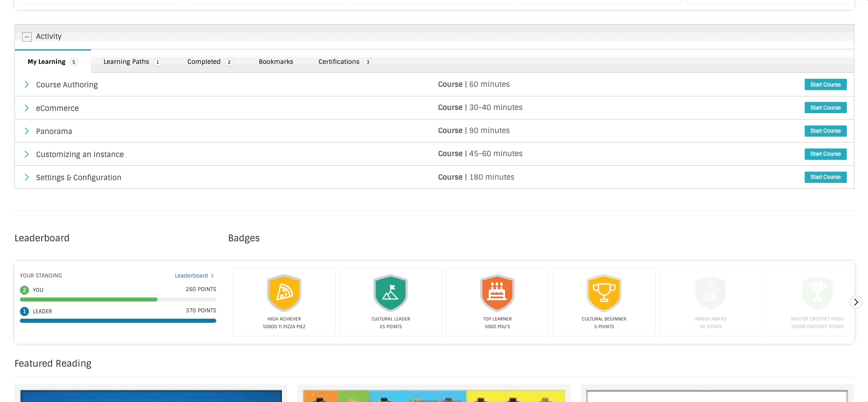Open the first Featured Reading thumbnail
The height and width of the screenshot is (402, 868).
(x=151, y=395)
